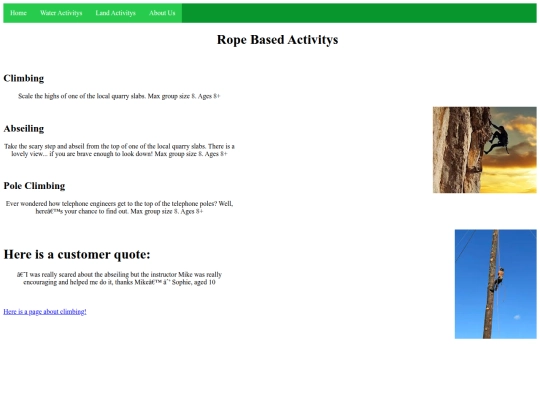The height and width of the screenshot is (405, 540).
Task: Go to the About Us page
Action: [x=162, y=13]
